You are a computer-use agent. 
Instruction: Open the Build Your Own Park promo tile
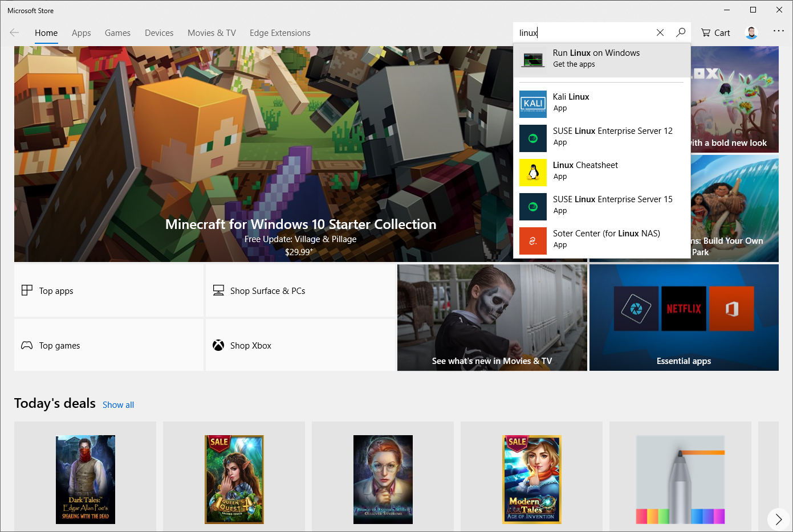[735, 208]
